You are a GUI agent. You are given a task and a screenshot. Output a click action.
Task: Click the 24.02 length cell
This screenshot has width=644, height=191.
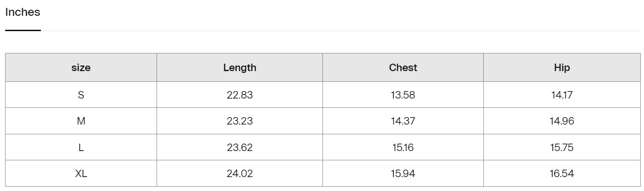(240, 174)
